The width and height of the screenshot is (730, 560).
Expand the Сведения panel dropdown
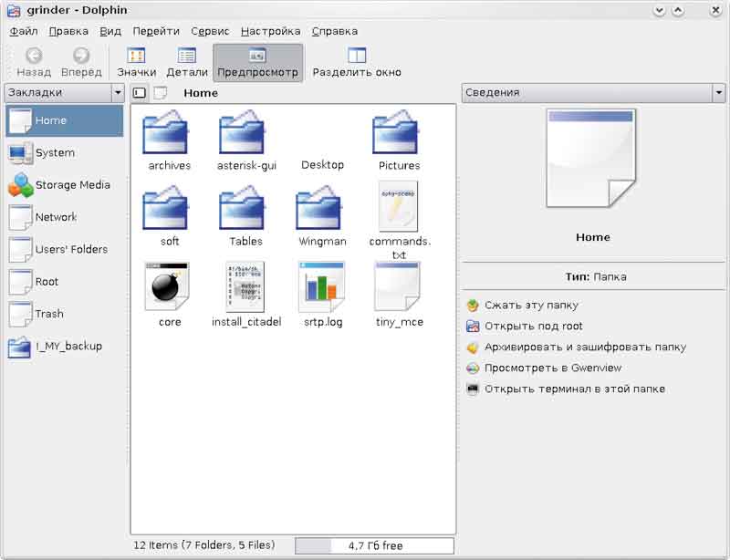(x=719, y=93)
